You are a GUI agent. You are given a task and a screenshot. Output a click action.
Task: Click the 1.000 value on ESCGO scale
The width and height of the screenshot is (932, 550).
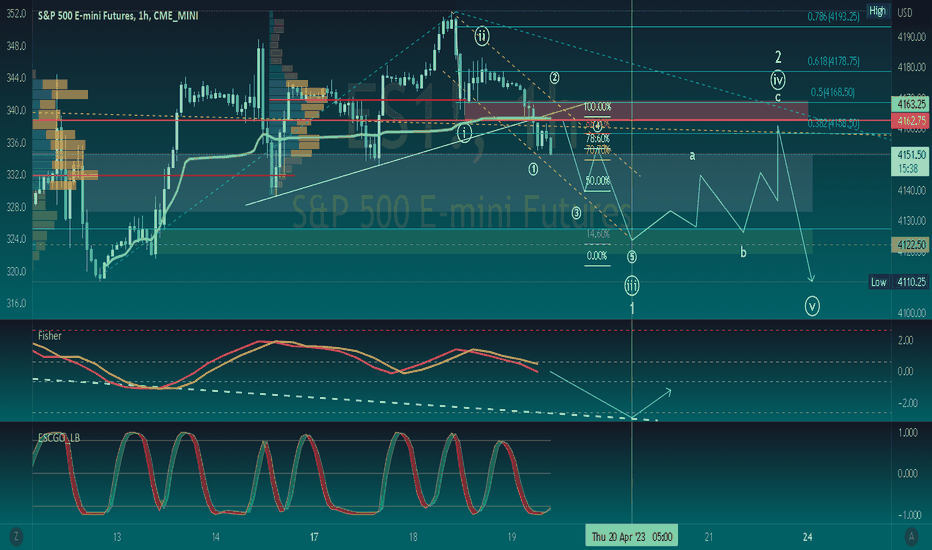click(x=908, y=432)
